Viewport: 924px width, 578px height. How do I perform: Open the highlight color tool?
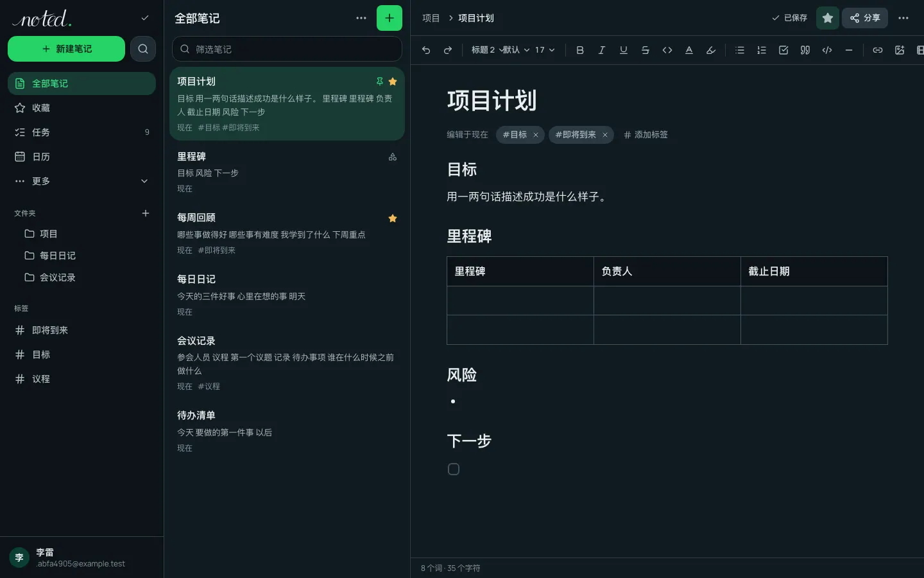pyautogui.click(x=711, y=50)
